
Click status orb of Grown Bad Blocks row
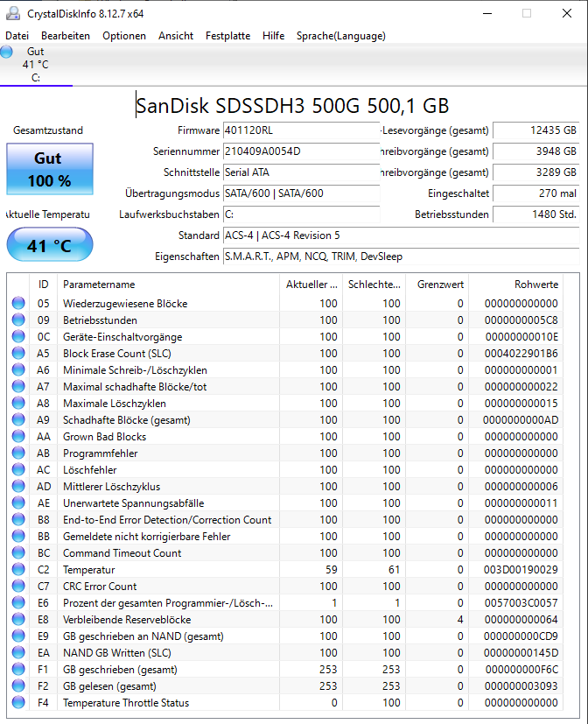[x=18, y=436]
